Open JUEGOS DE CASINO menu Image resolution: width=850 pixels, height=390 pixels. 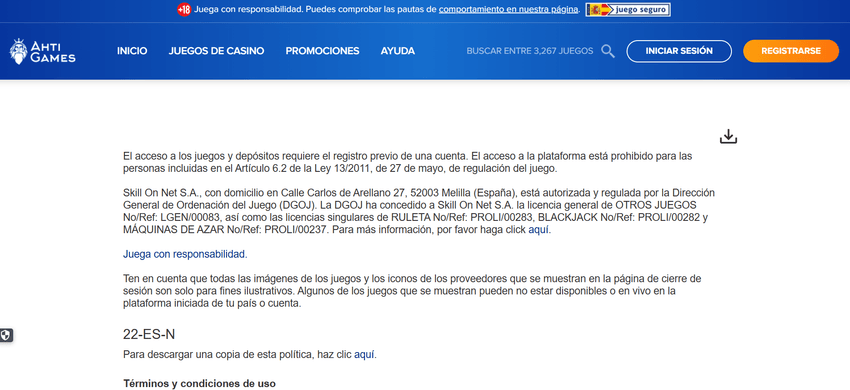click(x=216, y=51)
